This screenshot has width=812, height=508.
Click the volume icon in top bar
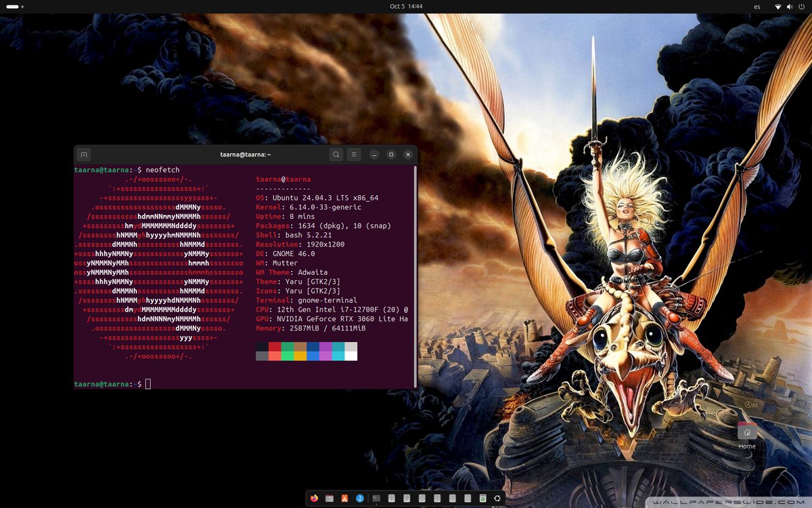[790, 6]
